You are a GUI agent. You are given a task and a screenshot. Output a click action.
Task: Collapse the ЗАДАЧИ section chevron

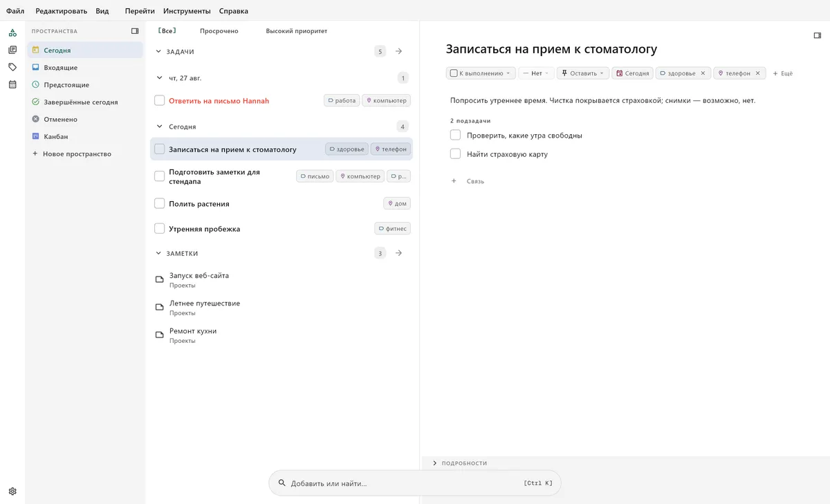click(x=158, y=51)
